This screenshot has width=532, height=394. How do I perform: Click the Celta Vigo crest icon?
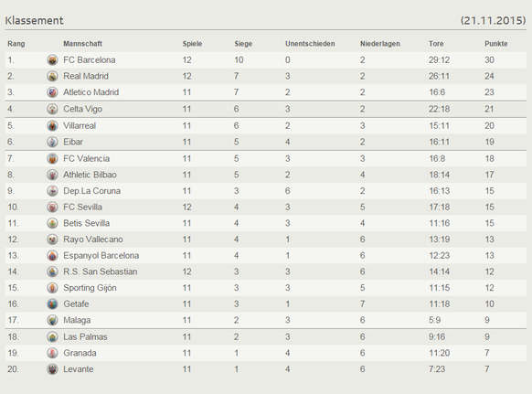click(x=52, y=109)
